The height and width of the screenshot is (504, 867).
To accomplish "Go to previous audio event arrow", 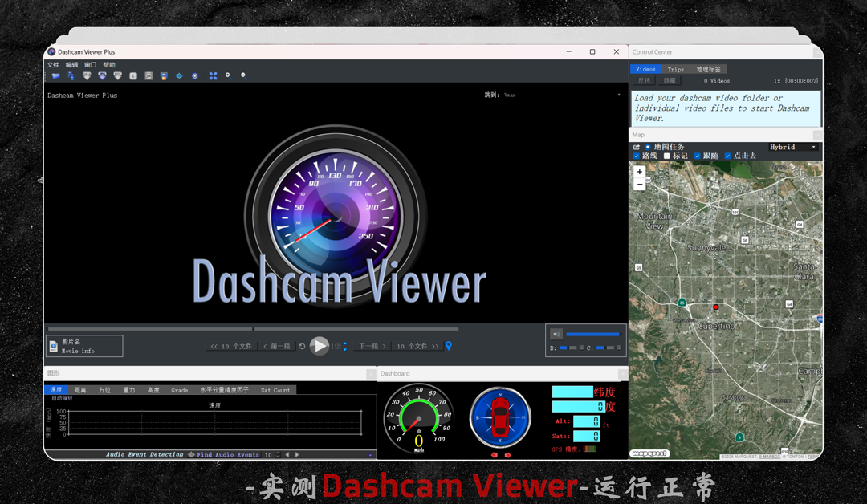I will tap(287, 455).
